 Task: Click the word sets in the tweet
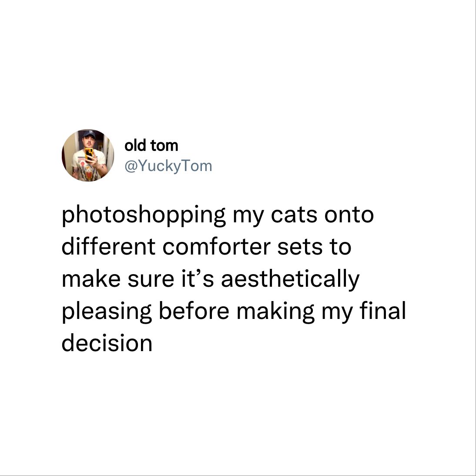click(x=300, y=248)
